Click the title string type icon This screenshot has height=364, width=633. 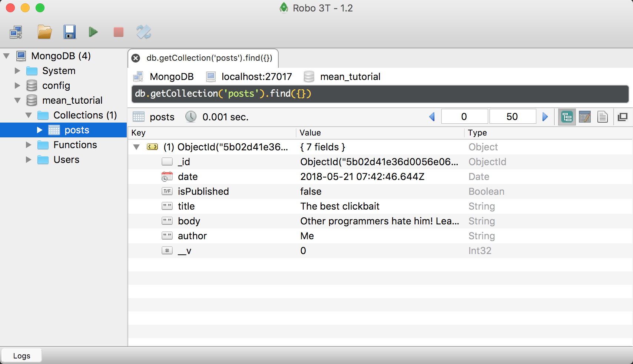coord(167,206)
